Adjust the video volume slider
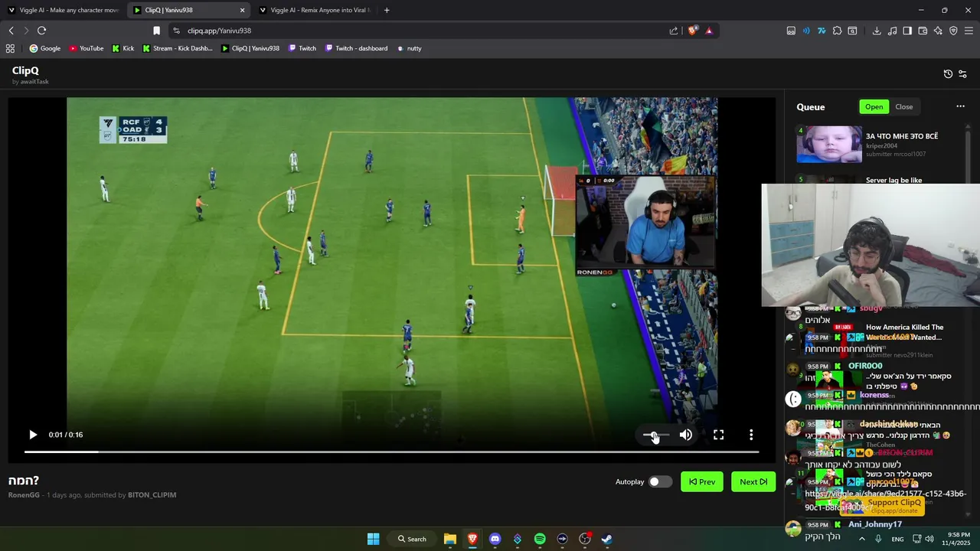The height and width of the screenshot is (551, 980). tap(655, 435)
